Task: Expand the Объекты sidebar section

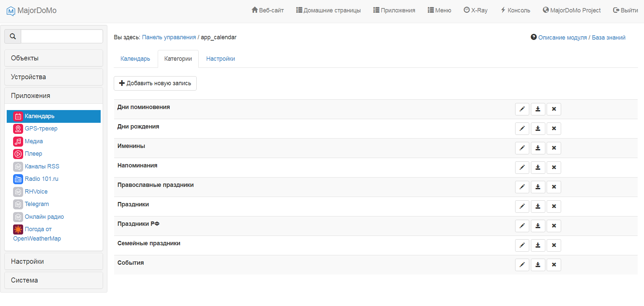Action: click(54, 58)
